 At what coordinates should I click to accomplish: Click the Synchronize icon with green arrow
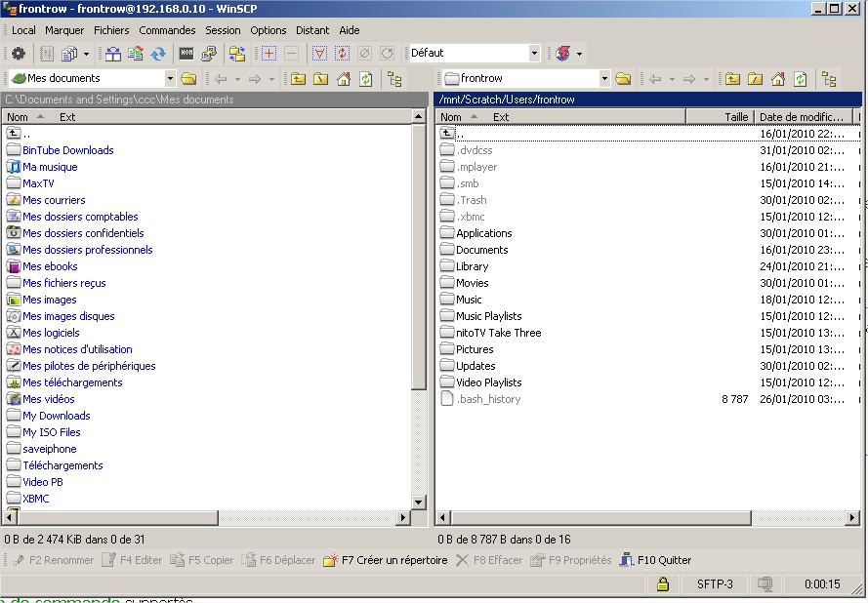pyautogui.click(x=136, y=54)
